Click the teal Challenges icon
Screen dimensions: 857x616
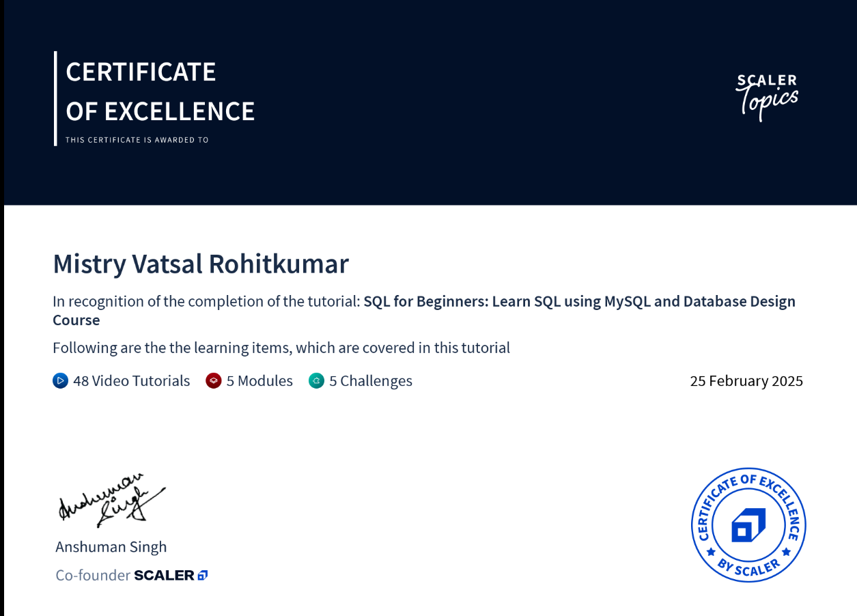(x=316, y=381)
